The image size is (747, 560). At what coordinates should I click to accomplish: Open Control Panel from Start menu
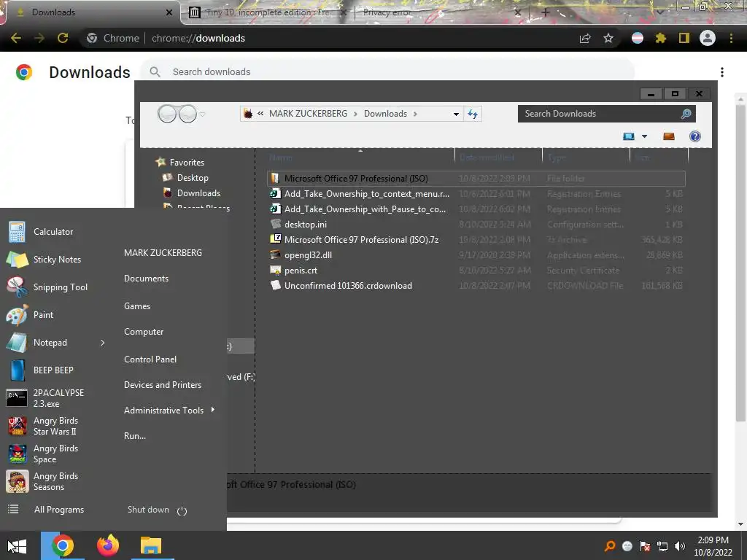click(x=150, y=359)
